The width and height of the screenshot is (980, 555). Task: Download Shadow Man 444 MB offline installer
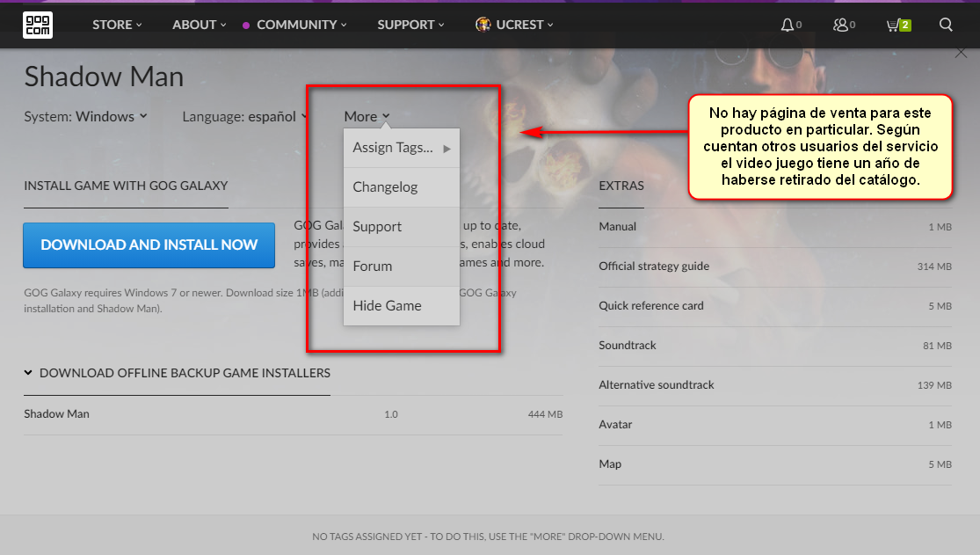pos(294,414)
